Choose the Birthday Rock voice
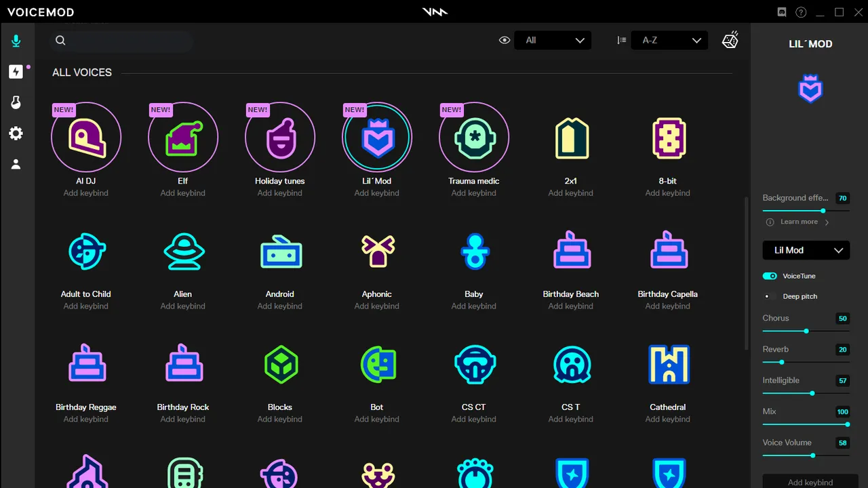Viewport: 868px width, 488px height. tap(183, 363)
